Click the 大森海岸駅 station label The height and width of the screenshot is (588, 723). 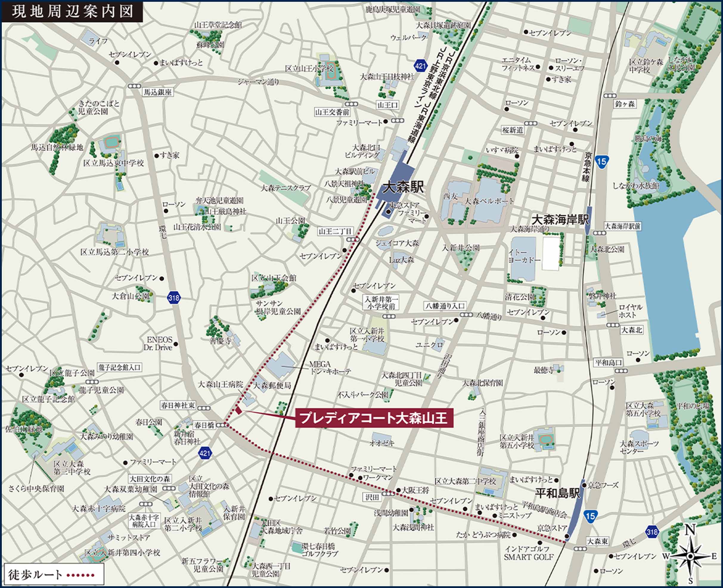tap(560, 220)
